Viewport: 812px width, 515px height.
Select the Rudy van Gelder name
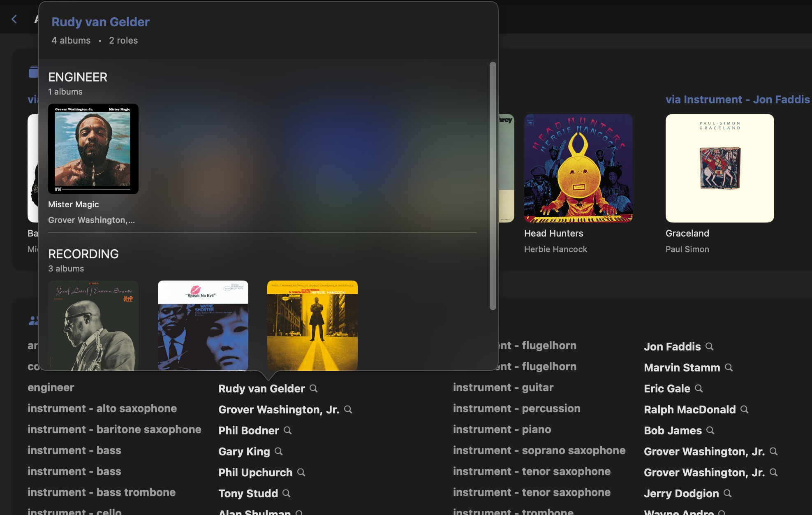(261, 388)
